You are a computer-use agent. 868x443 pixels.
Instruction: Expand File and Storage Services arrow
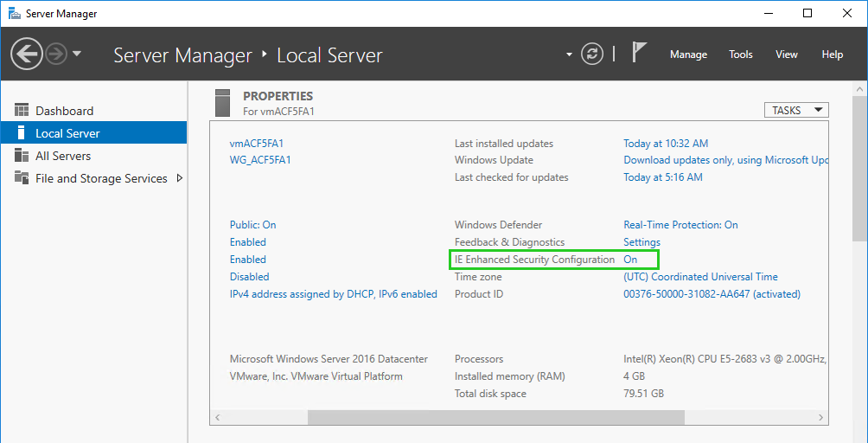click(180, 178)
